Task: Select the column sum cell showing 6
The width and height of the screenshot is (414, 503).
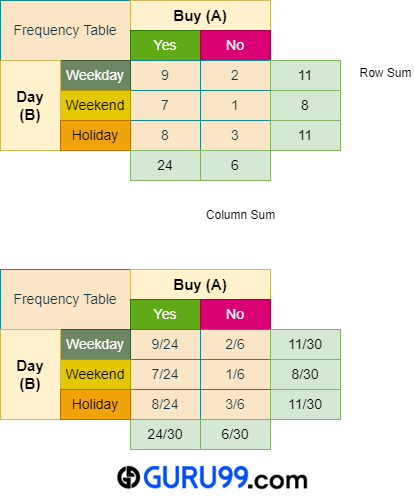Action: pos(235,166)
